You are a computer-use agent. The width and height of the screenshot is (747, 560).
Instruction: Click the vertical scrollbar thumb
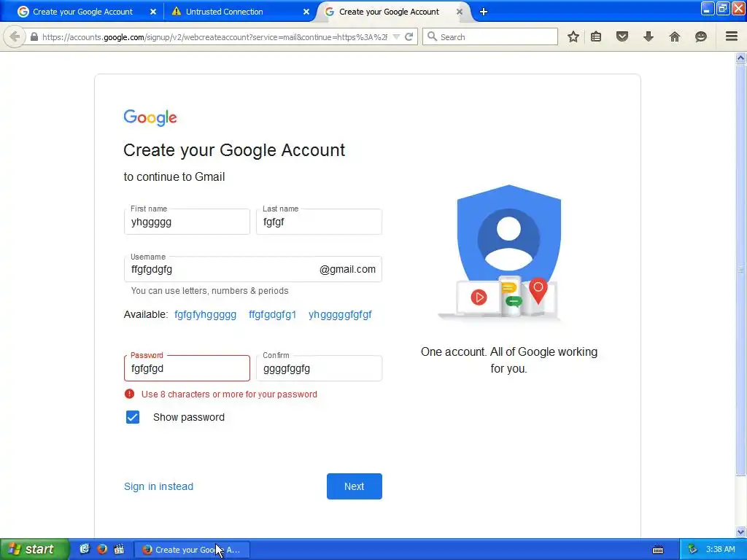pyautogui.click(x=740, y=270)
